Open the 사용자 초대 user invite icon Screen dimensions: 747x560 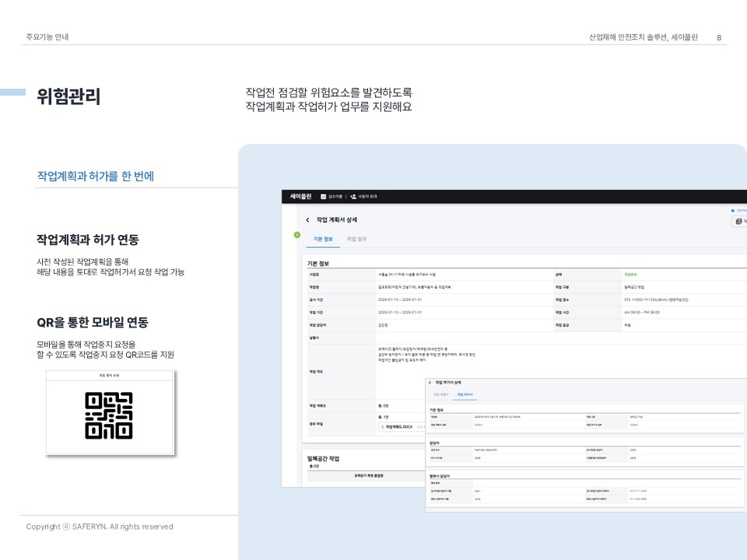pyautogui.click(x=353, y=197)
